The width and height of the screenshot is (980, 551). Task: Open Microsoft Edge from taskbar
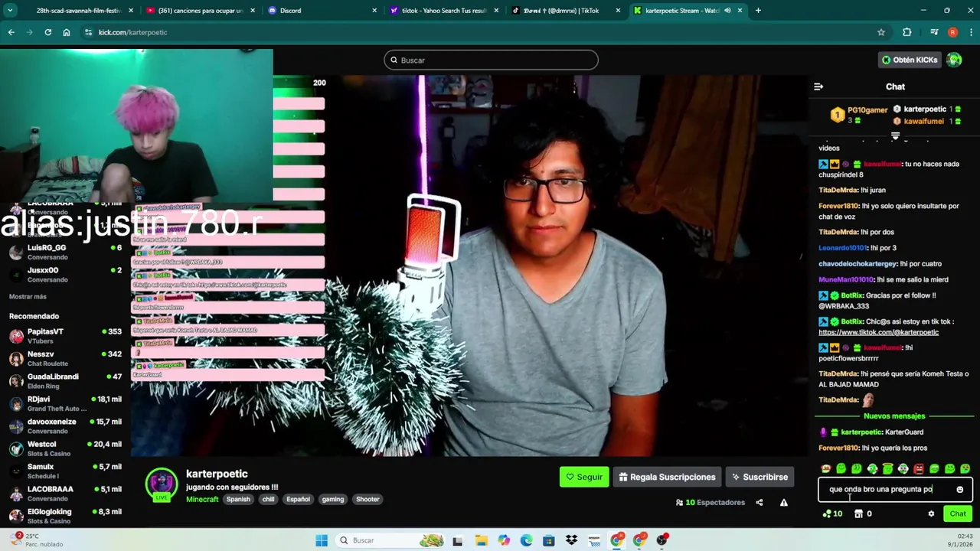tap(526, 540)
